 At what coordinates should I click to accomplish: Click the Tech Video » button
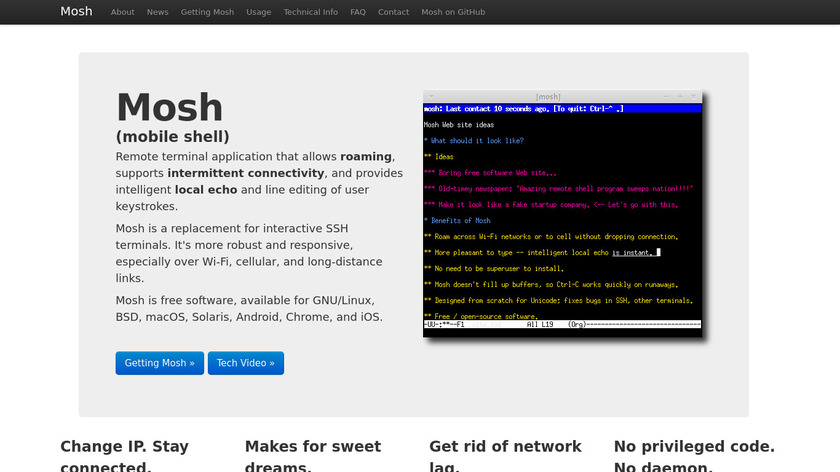click(x=246, y=363)
